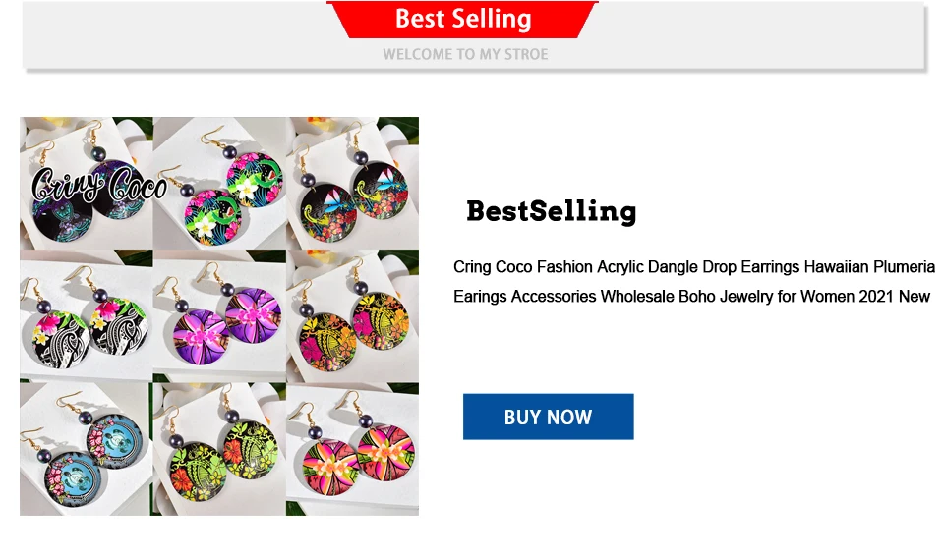Click the Cring Coco script logo overlay
The width and height of the screenshot is (944, 560).
pos(99,184)
